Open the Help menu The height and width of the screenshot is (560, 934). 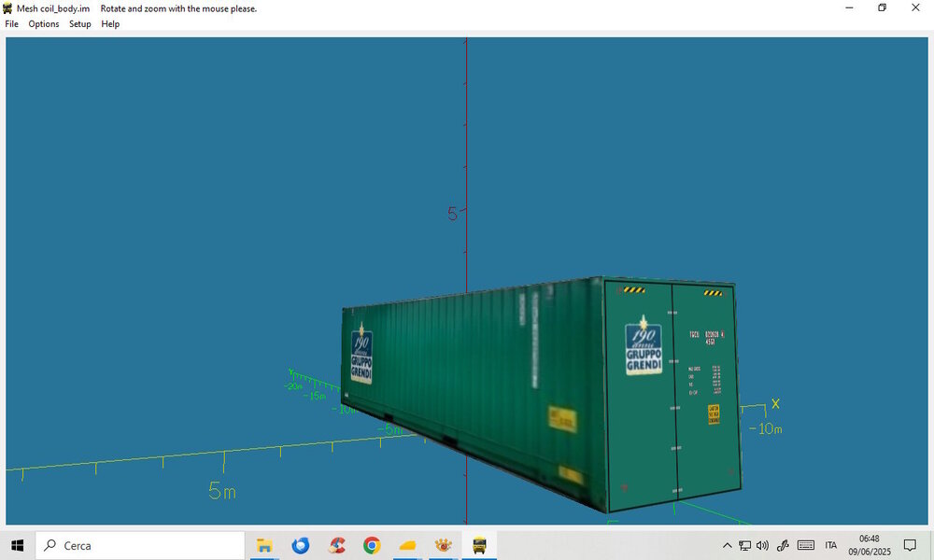[x=110, y=24]
